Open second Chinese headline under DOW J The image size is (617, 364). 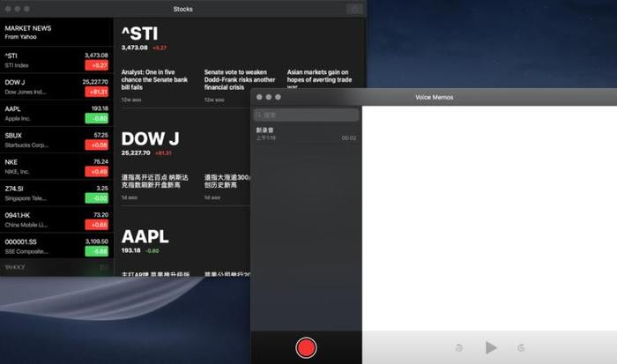227,181
